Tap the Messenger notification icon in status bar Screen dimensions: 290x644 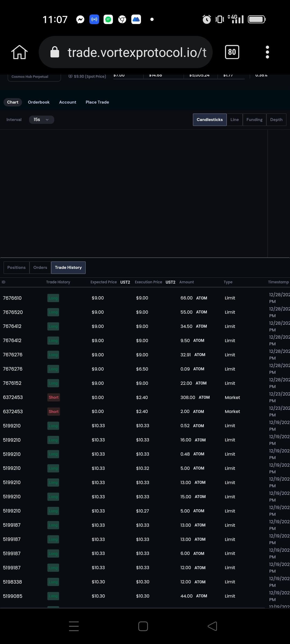pos(80,19)
